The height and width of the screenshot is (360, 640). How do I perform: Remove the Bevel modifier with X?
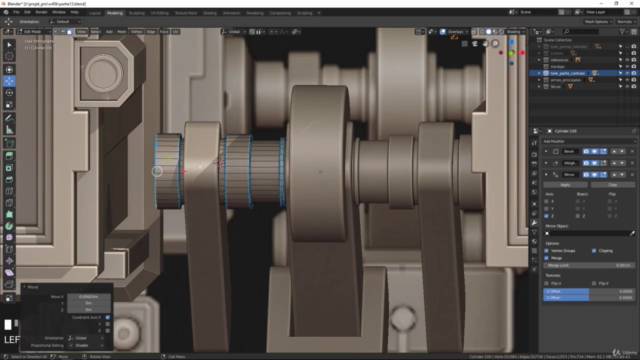point(632,151)
